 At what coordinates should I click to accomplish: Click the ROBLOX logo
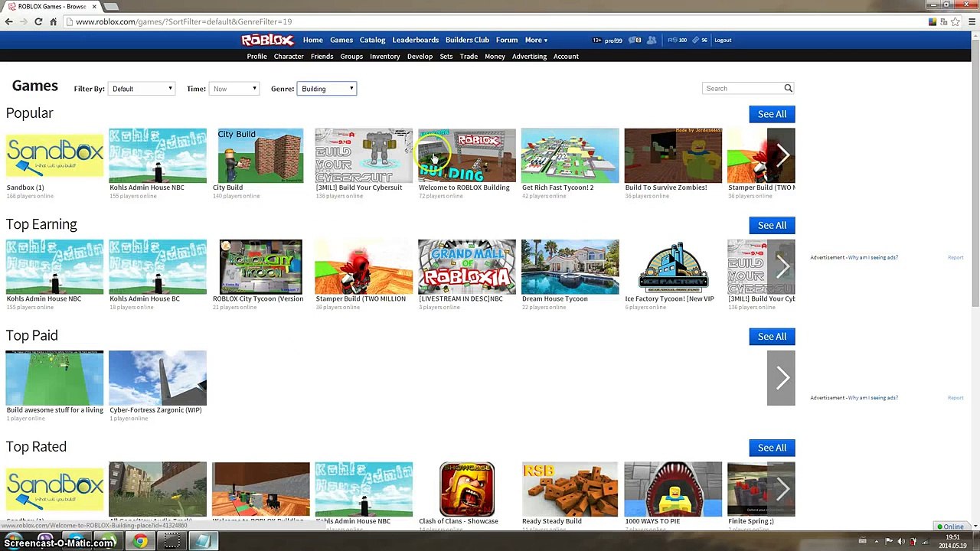coord(267,40)
